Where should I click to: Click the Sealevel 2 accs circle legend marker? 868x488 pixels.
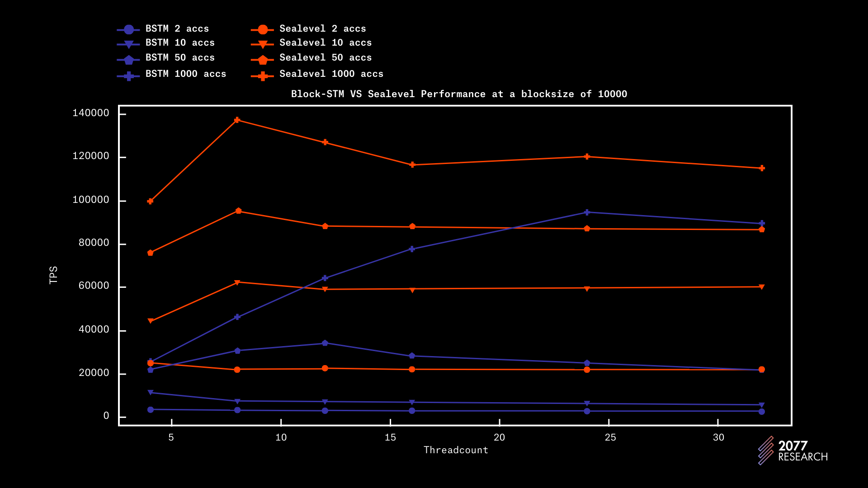coord(263,30)
